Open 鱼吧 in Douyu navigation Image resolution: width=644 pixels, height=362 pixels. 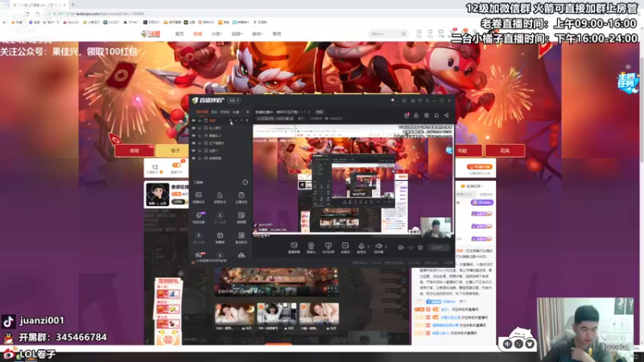pyautogui.click(x=277, y=34)
